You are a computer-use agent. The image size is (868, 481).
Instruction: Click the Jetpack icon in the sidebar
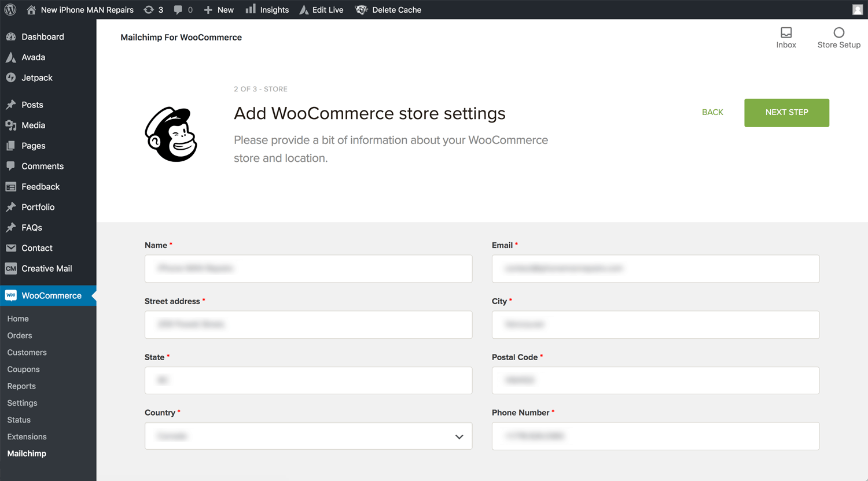pos(11,77)
